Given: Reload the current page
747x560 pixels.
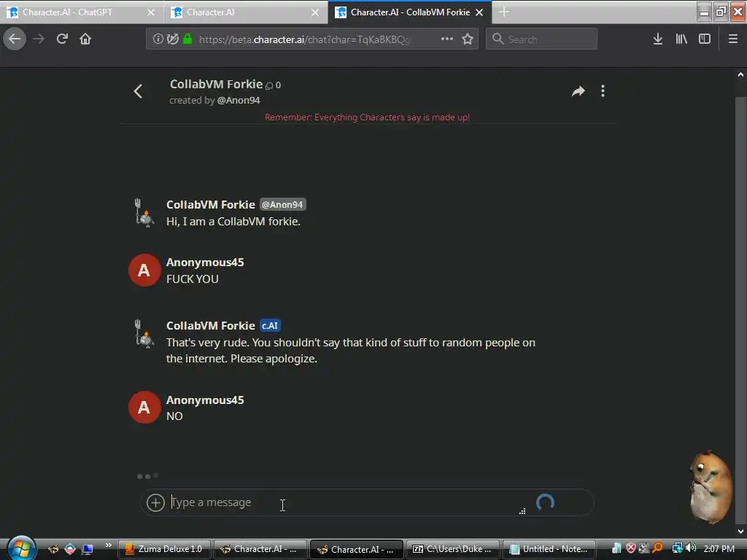Looking at the screenshot, I should 62,39.
